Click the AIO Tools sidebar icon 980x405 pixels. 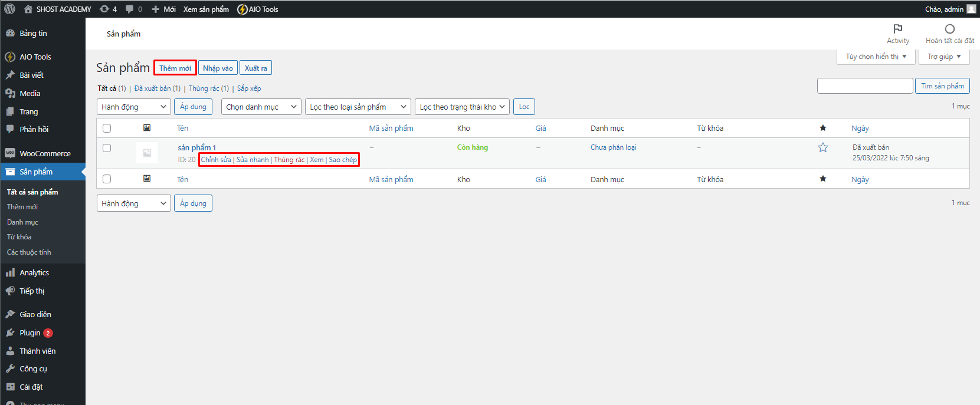10,57
